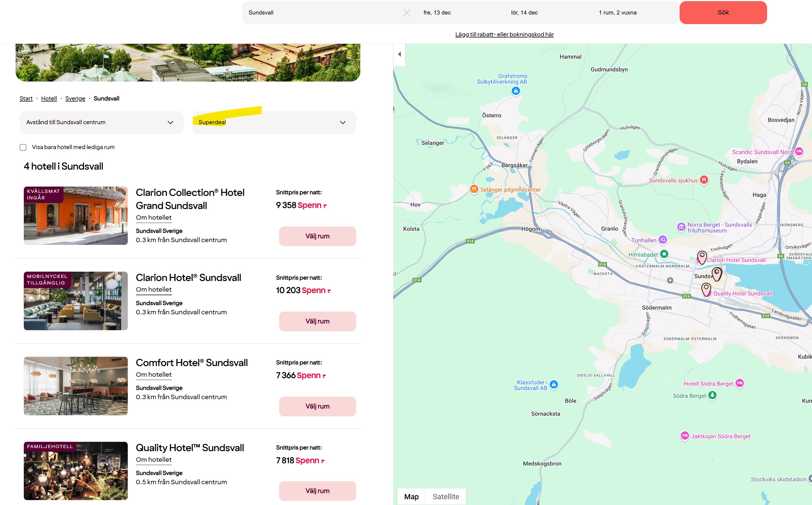Click the Himlabadet map marker icon

[x=664, y=254]
